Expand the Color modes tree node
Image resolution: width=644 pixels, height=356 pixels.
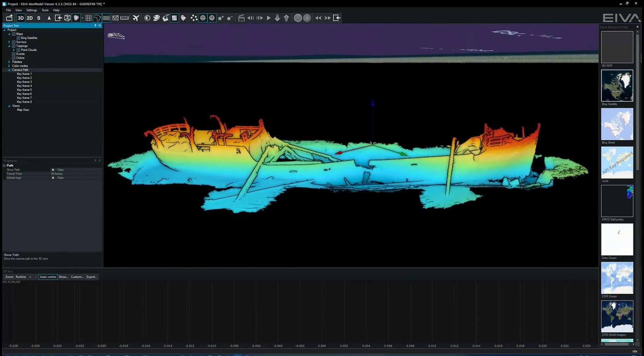coord(9,66)
